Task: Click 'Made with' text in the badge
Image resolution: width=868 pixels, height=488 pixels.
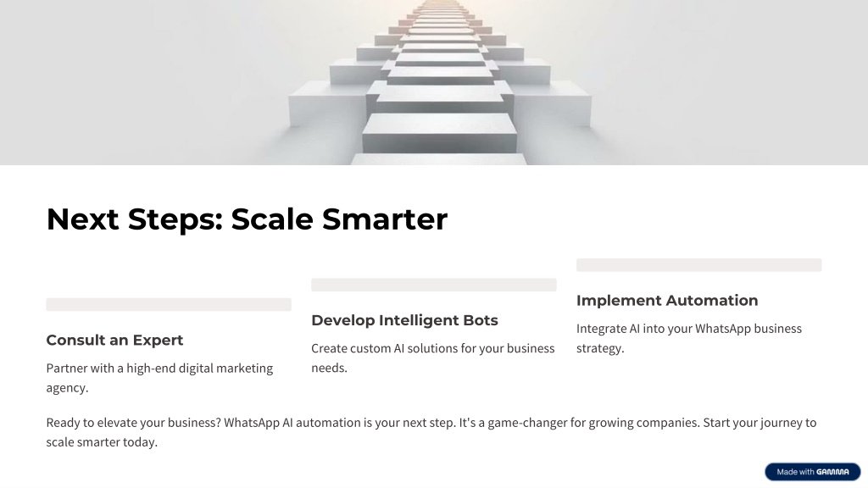Action: (795, 472)
